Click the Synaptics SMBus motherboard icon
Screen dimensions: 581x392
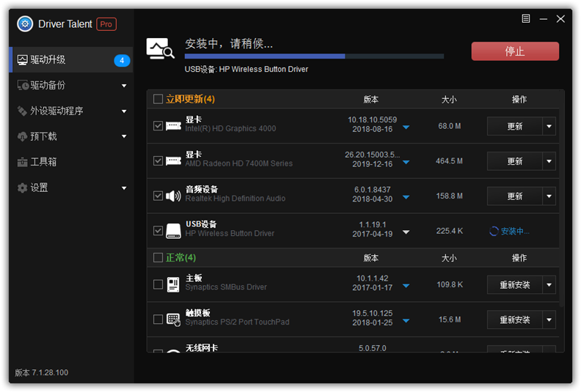click(x=173, y=284)
